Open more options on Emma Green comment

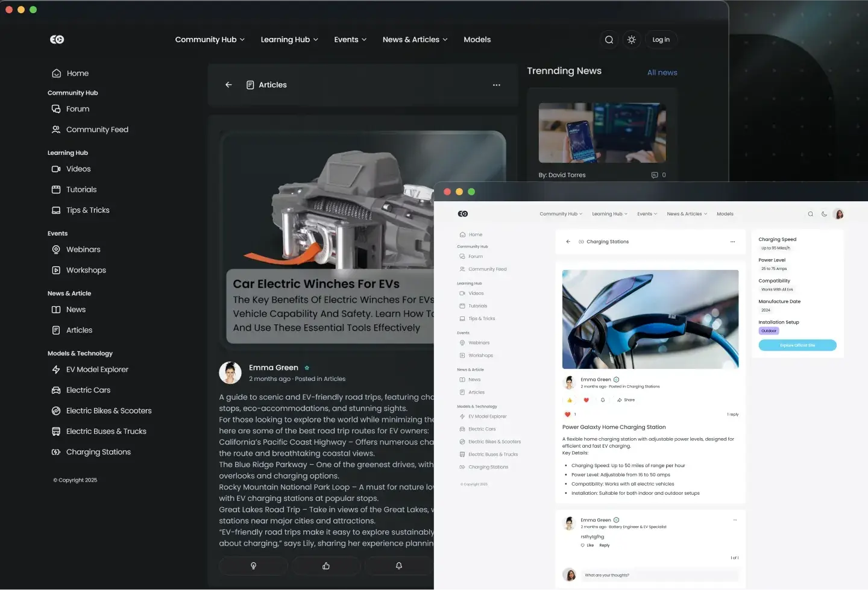735,520
